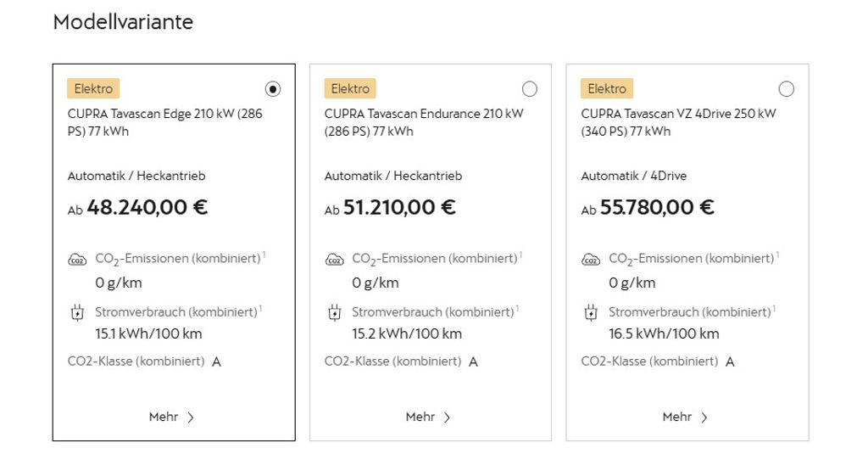The width and height of the screenshot is (868, 465).
Task: Expand Mehr chevron on the VZ 4Drive card
Action: tap(704, 417)
